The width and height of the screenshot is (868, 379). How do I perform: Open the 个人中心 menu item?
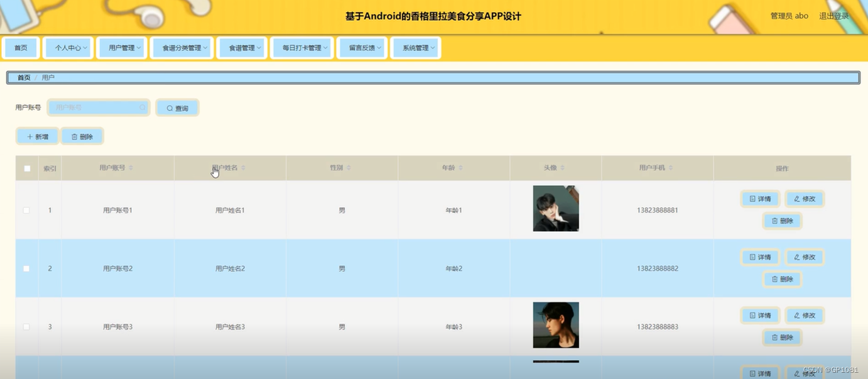[x=68, y=47]
